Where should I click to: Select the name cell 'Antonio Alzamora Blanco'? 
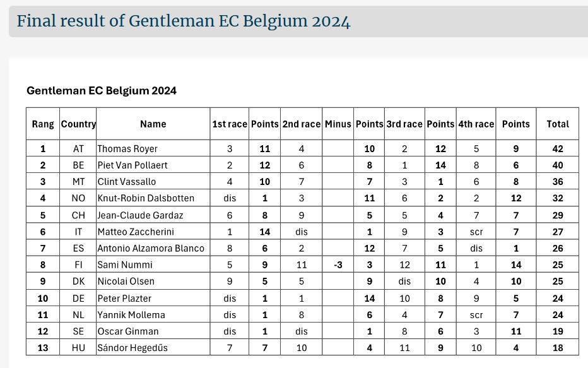153,248
